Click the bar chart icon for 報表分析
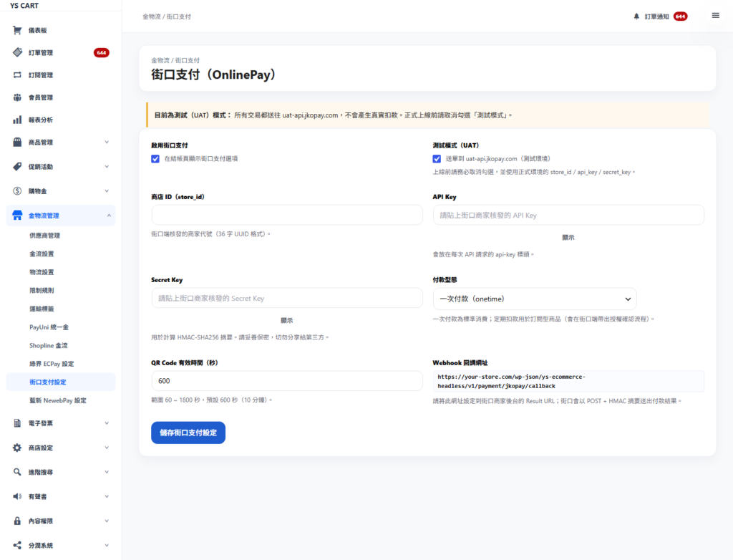This screenshot has width=733, height=560. [17, 120]
